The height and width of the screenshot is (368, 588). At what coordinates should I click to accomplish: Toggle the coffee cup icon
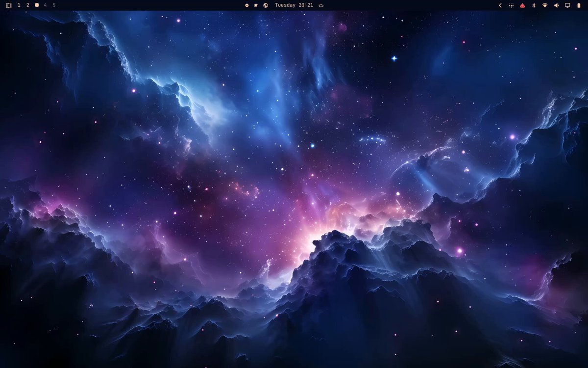[256, 5]
